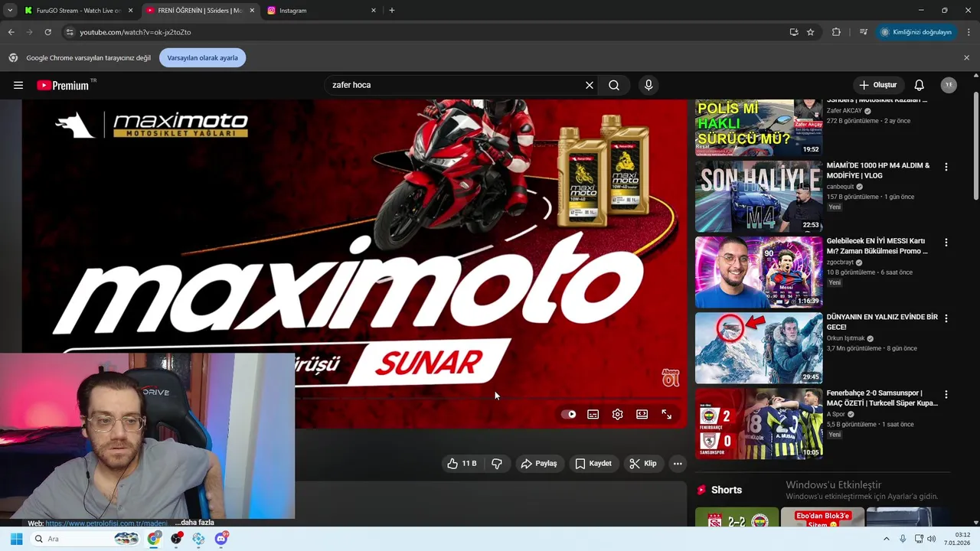Clear the search box with the X icon

tap(590, 85)
